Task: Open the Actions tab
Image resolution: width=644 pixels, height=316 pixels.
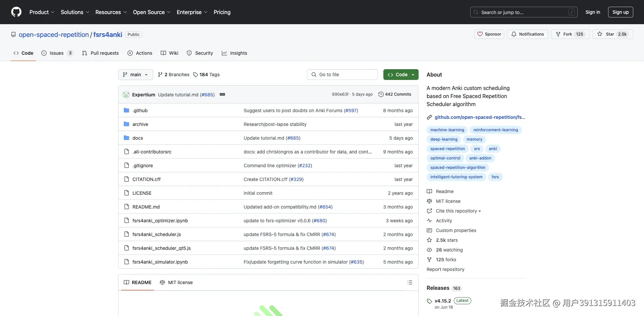Action: pyautogui.click(x=140, y=53)
